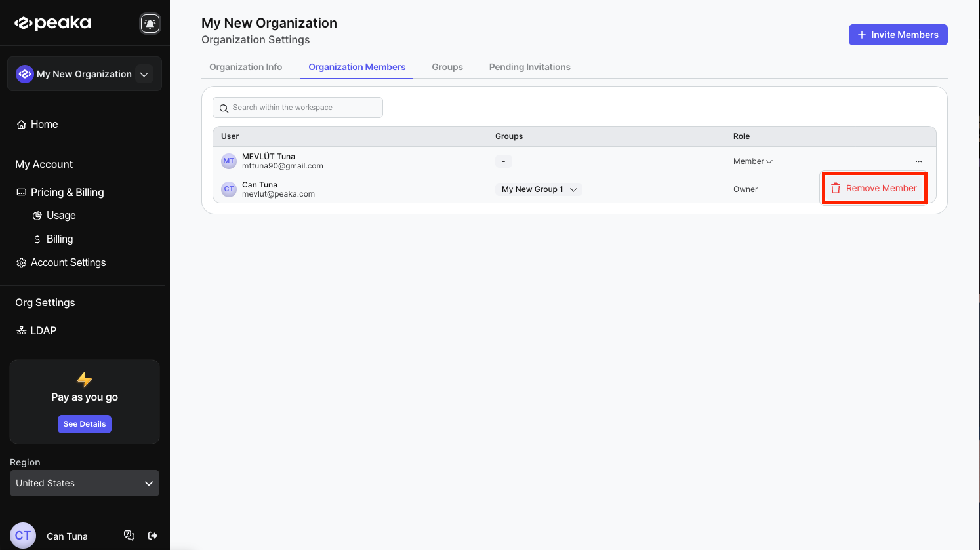Click the Invite Members button
The height and width of the screenshot is (550, 980).
[x=897, y=35]
